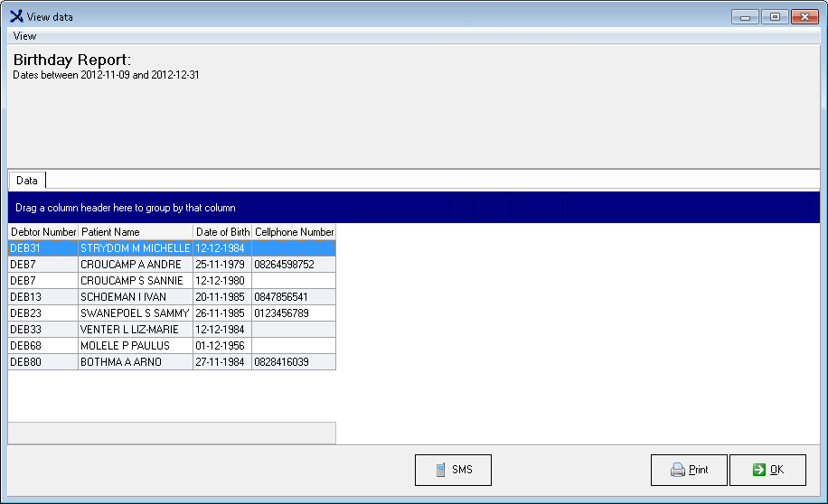The image size is (828, 504).
Task: Click cellphone number 0828416039
Action: [x=294, y=362]
